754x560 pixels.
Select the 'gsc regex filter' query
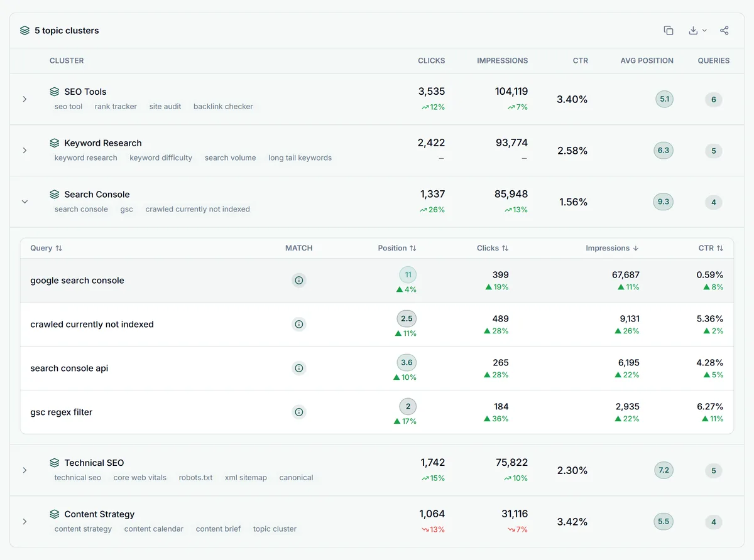point(61,412)
